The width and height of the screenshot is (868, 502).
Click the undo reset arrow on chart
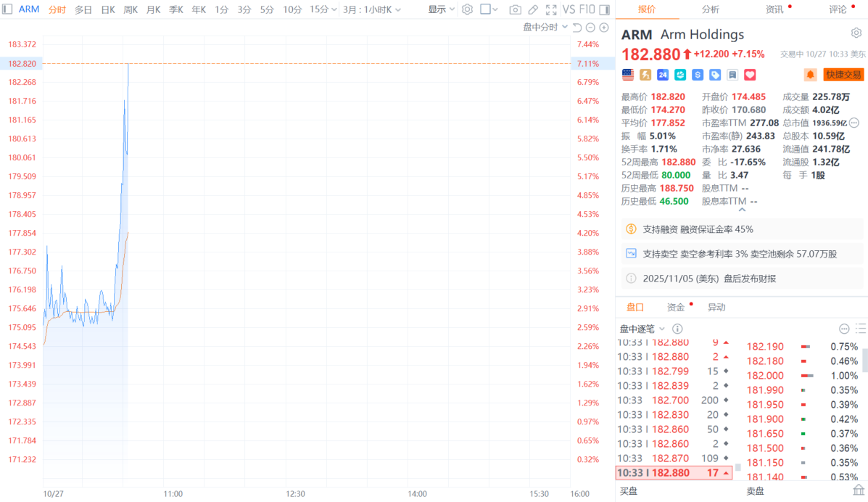pyautogui.click(x=577, y=28)
